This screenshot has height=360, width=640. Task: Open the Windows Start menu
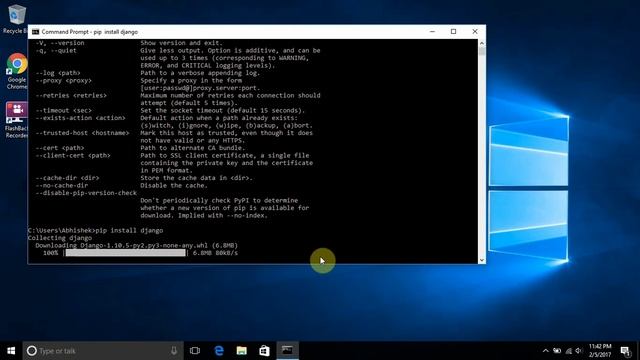[11, 351]
